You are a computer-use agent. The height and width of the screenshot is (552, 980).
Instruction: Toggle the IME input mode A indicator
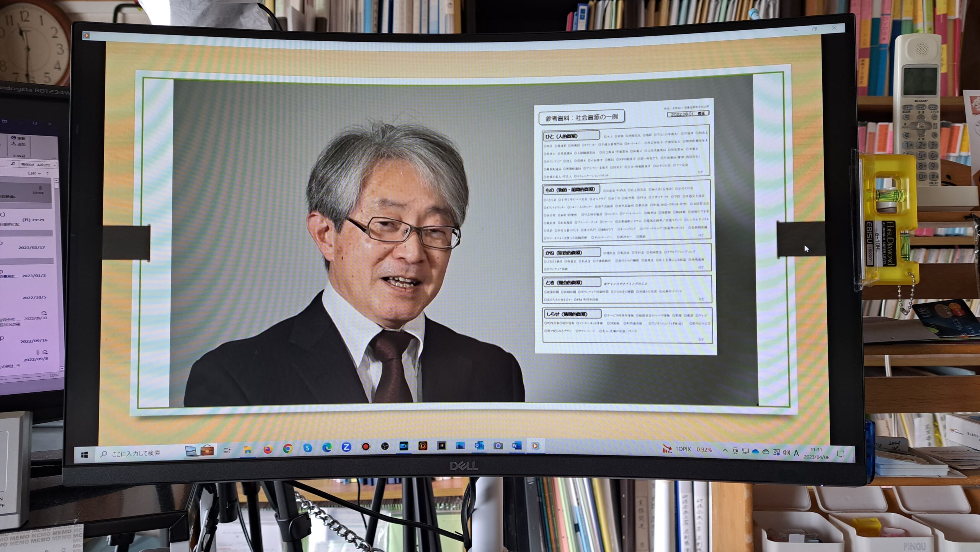pyautogui.click(x=796, y=453)
